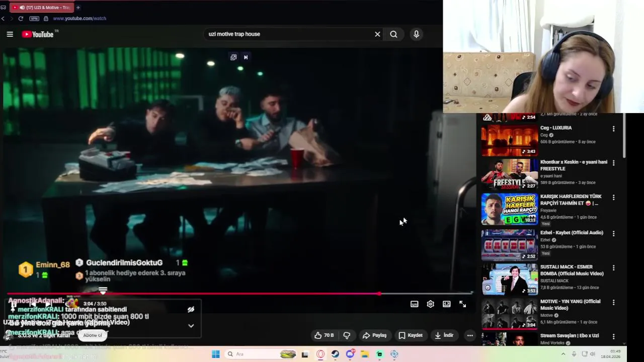Open the volume tray icon

[592, 354]
